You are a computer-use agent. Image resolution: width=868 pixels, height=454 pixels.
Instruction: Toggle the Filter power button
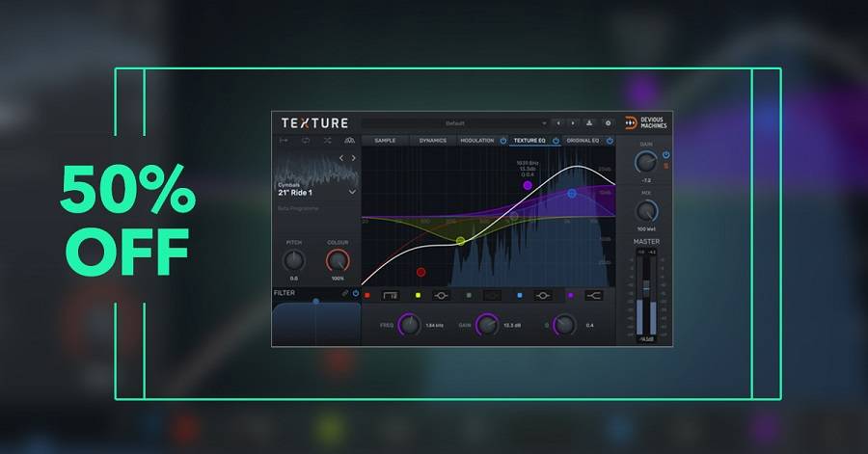click(355, 293)
